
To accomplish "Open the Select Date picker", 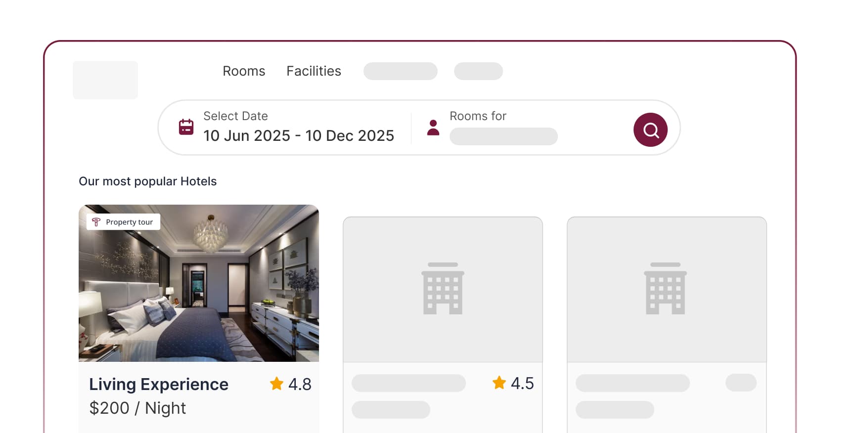I will point(235,116).
